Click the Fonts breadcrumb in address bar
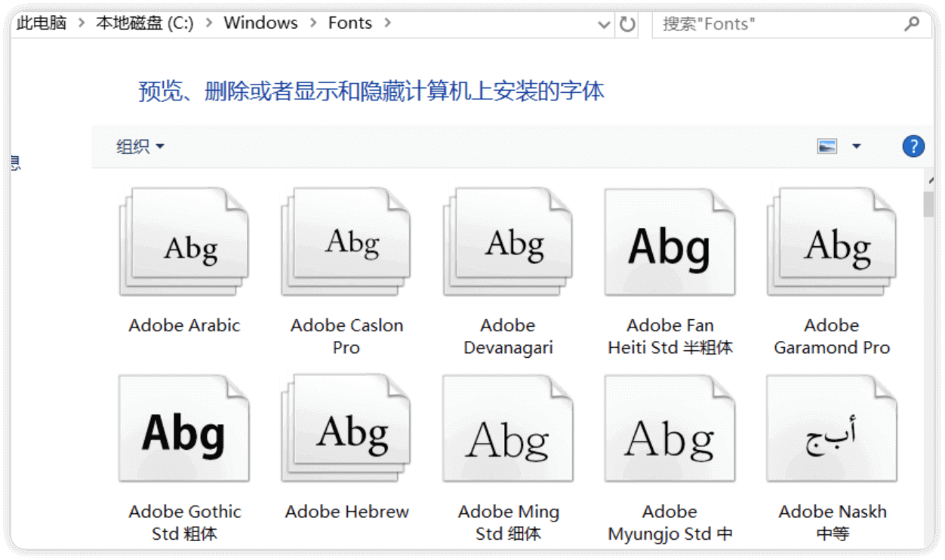 (350, 23)
